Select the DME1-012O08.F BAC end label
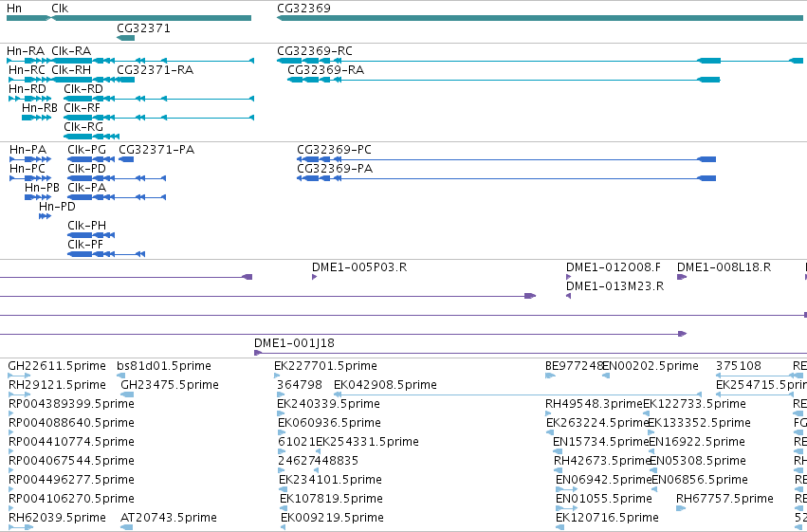 pyautogui.click(x=614, y=267)
